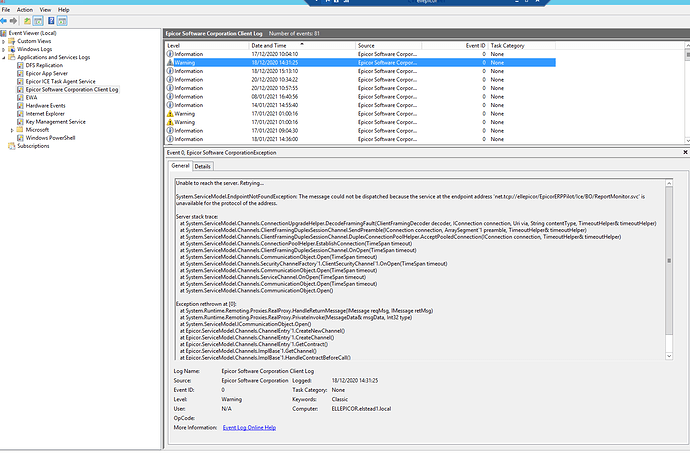Click the 'Exception rethrown at [0]:' line
The image size is (690, 454).
(206, 304)
